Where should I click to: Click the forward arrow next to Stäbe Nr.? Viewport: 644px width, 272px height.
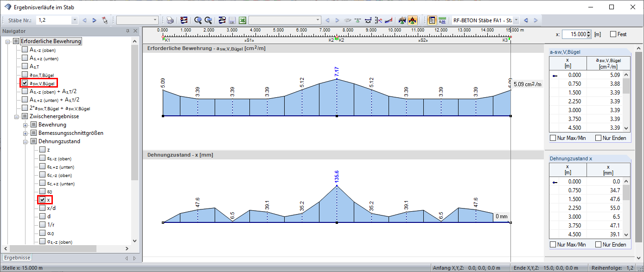click(x=94, y=20)
